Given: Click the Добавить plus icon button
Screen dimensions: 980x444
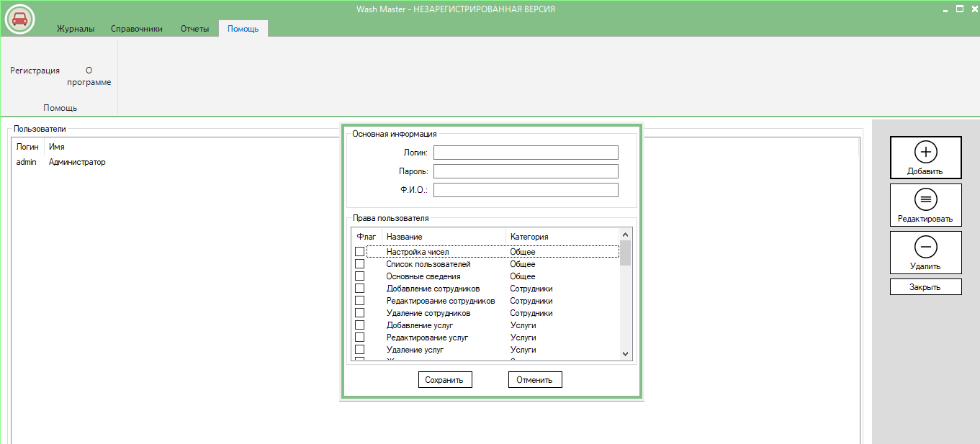Looking at the screenshot, I should click(925, 158).
